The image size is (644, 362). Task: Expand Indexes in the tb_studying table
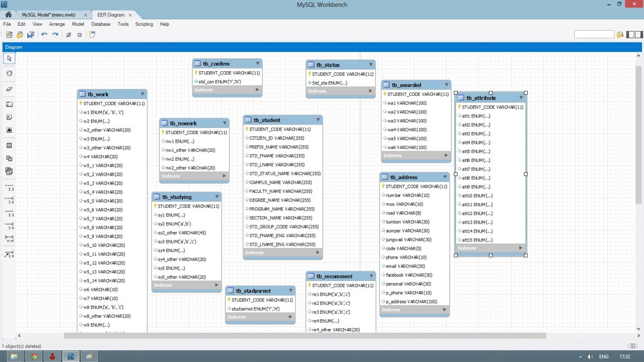[x=217, y=285]
